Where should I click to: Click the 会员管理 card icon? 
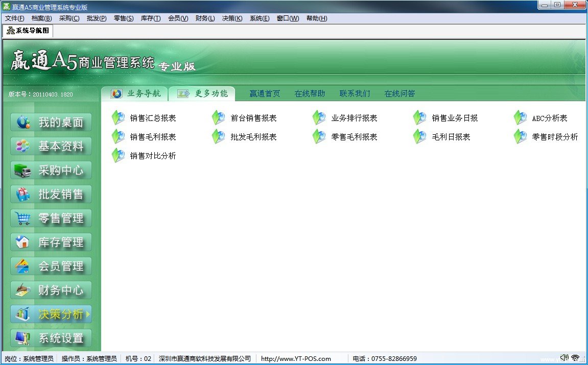23,266
